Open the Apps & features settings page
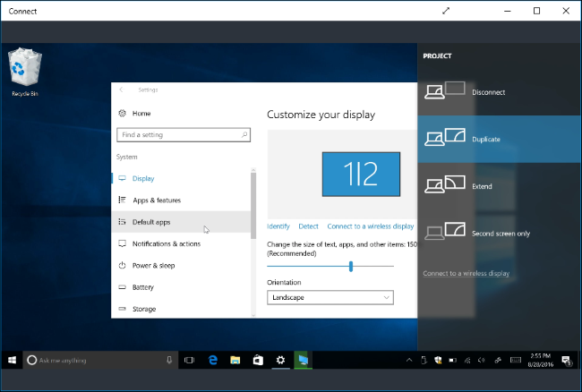Image resolution: width=582 pixels, height=392 pixels. [x=158, y=200]
